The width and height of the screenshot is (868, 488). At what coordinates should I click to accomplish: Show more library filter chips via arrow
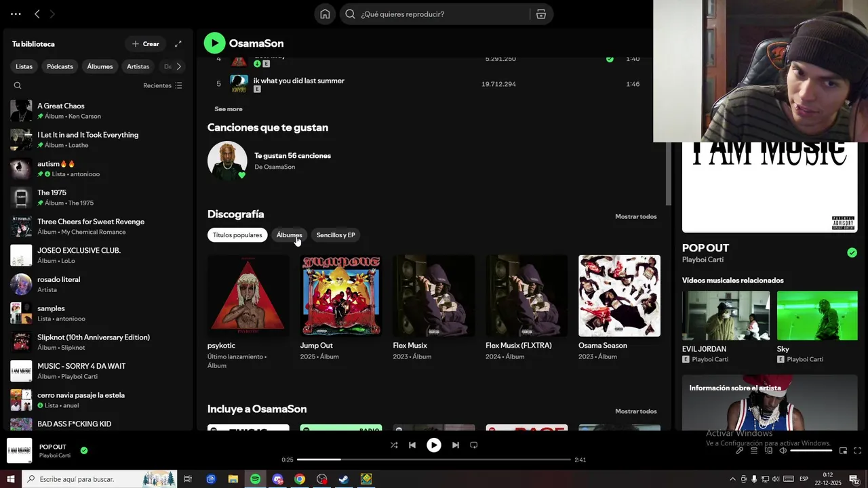pyautogui.click(x=178, y=66)
